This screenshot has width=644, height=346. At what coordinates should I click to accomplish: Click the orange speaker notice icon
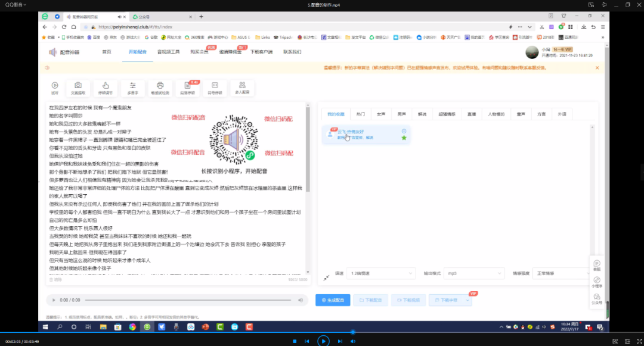pos(47,68)
